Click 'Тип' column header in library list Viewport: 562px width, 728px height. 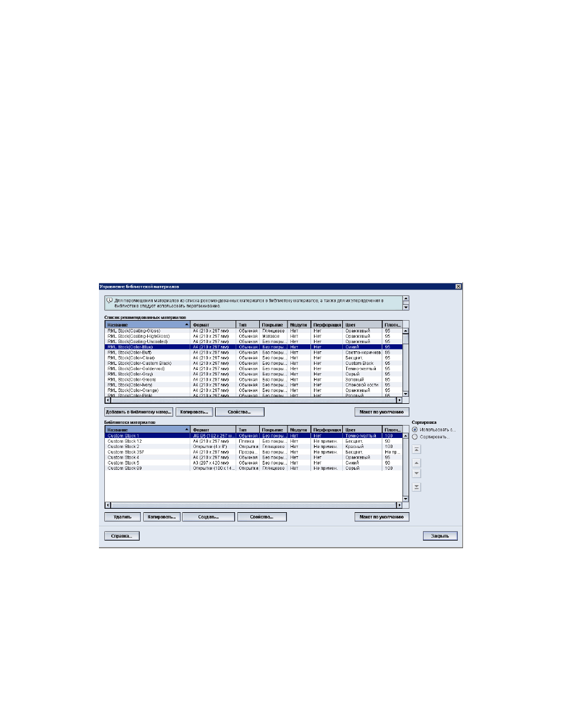248,430
